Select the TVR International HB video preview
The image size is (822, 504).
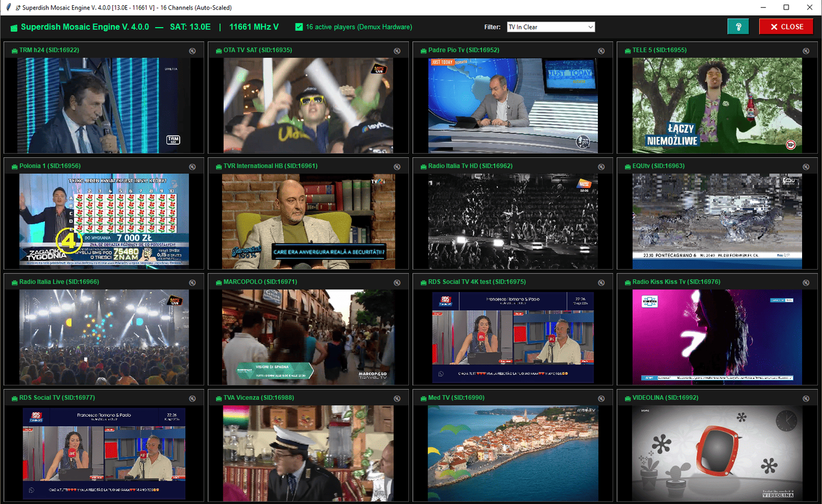(308, 221)
